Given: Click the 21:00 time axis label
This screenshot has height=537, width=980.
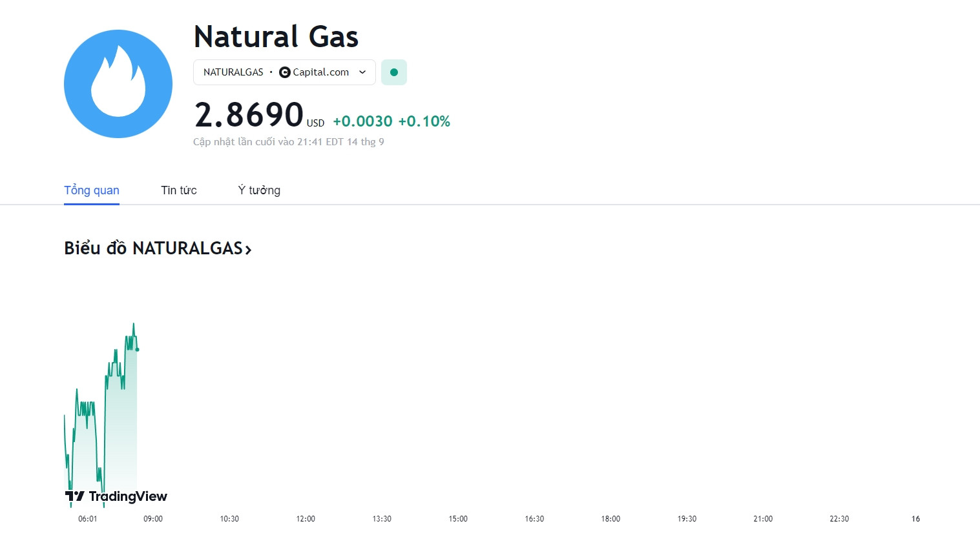Looking at the screenshot, I should [763, 519].
